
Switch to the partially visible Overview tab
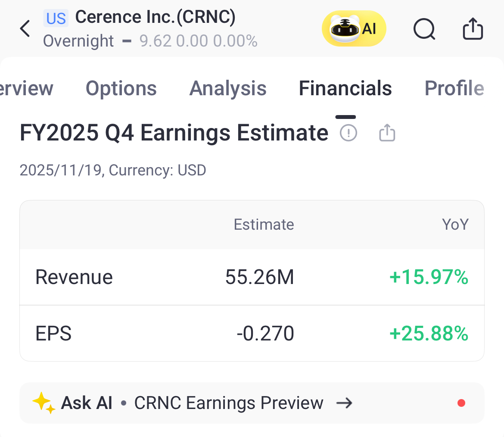pyautogui.click(x=27, y=88)
